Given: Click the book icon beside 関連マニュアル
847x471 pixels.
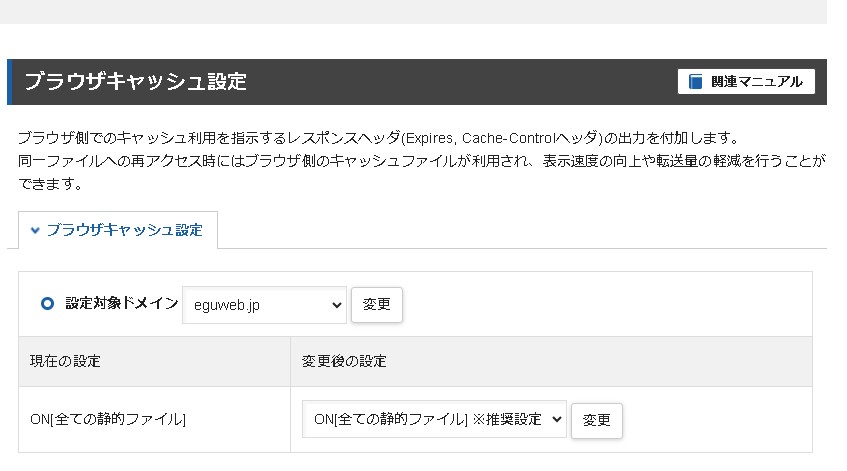Looking at the screenshot, I should pos(696,82).
